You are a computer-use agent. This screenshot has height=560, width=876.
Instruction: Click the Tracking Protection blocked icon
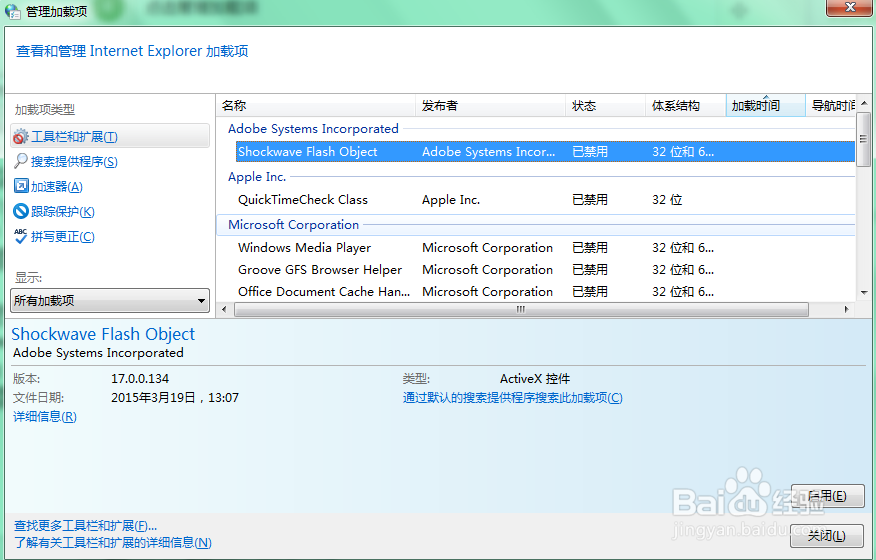pos(21,211)
